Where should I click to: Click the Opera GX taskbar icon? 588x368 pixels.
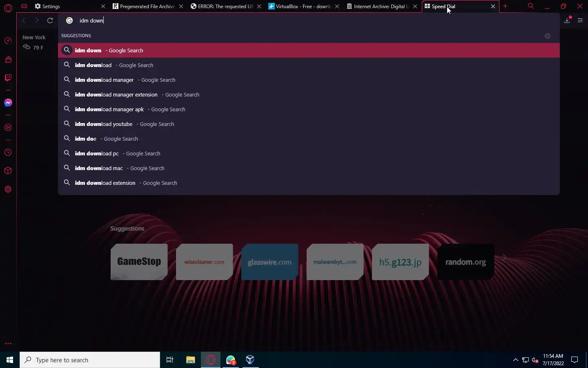tap(211, 360)
